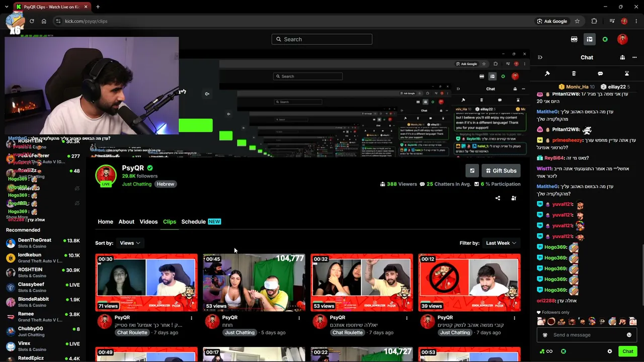Open a new browser tab
Viewport: 644px width, 362px height.
coord(98,7)
